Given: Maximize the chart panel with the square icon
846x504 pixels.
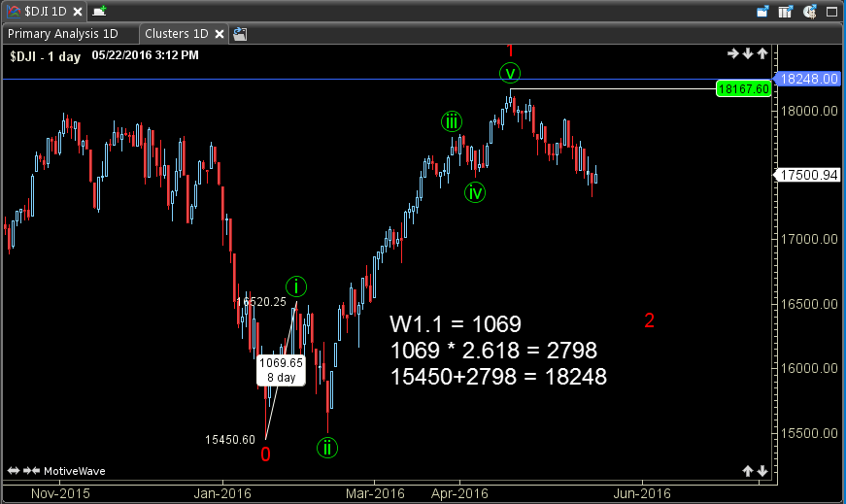Looking at the screenshot, I should (832, 12).
